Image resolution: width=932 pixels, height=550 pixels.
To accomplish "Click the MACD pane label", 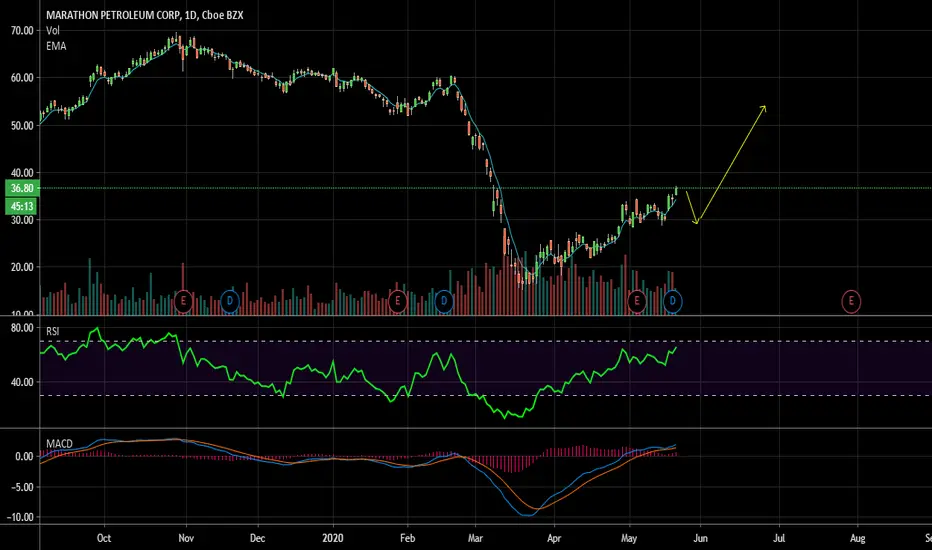I will pos(59,444).
